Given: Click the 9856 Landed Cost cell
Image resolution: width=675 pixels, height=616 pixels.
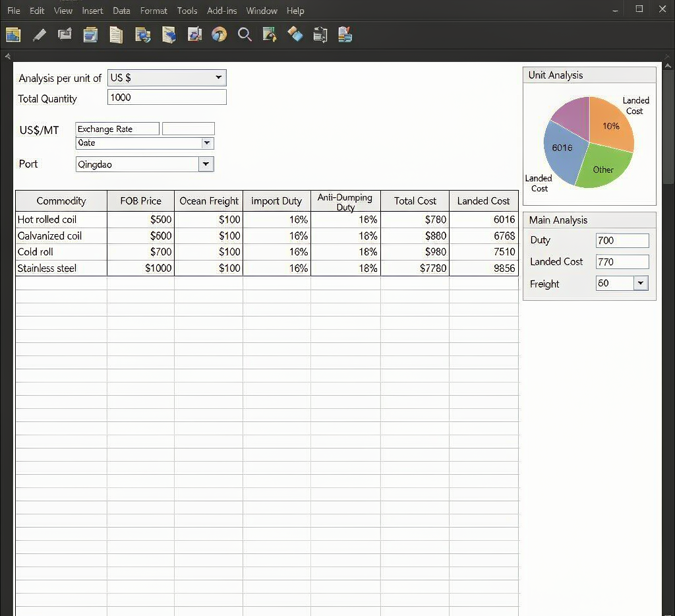Looking at the screenshot, I should (484, 268).
